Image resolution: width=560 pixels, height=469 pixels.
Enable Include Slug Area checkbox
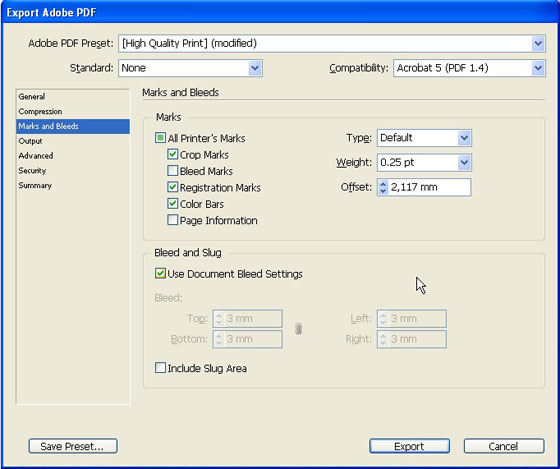pos(160,368)
